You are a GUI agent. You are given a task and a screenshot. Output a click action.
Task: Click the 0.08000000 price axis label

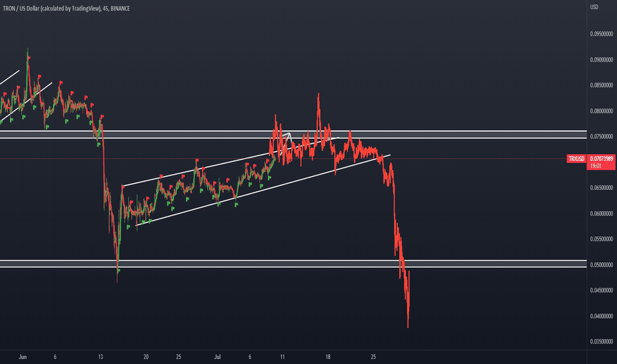coord(601,111)
